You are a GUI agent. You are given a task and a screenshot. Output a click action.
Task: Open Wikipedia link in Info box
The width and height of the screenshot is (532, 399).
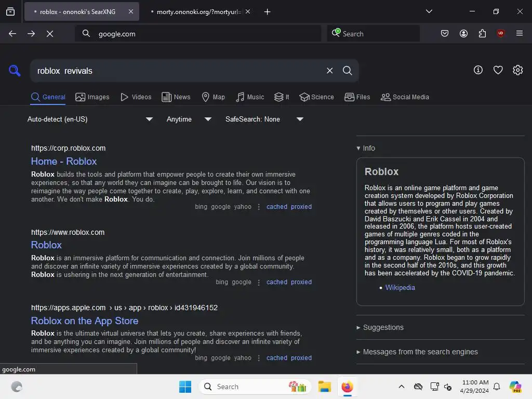[400, 287]
